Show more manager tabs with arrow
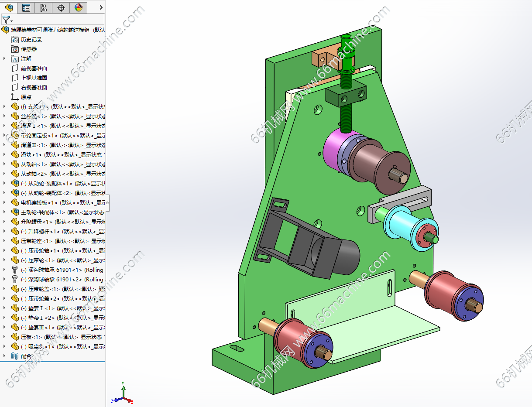The width and height of the screenshot is (532, 407). (x=101, y=7)
